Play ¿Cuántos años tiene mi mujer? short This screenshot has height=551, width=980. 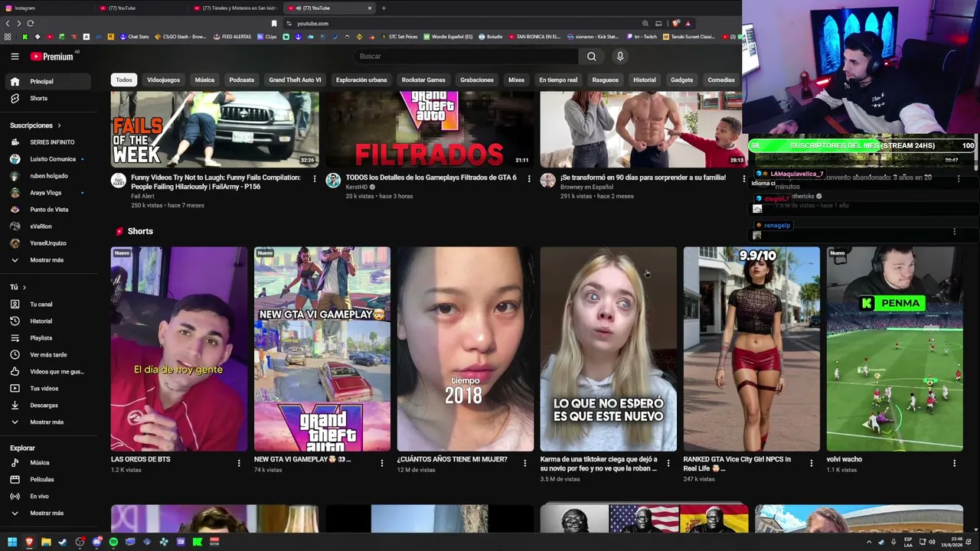465,349
